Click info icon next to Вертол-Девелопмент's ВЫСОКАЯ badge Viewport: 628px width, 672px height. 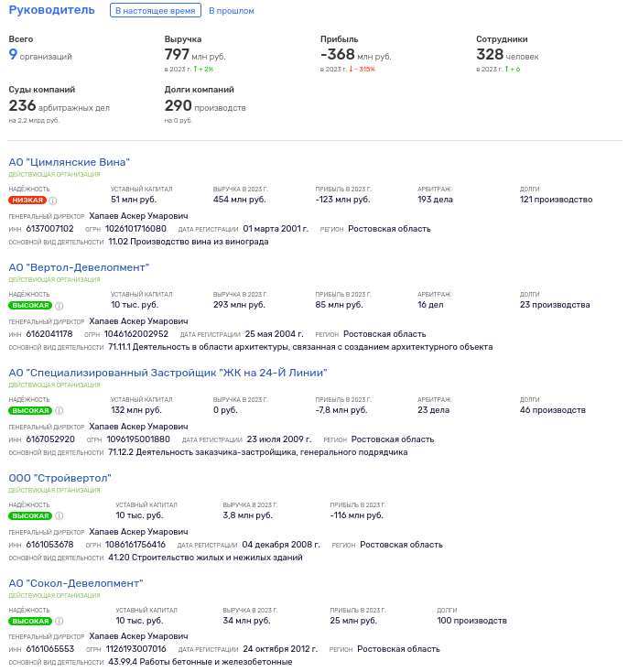tap(60, 306)
